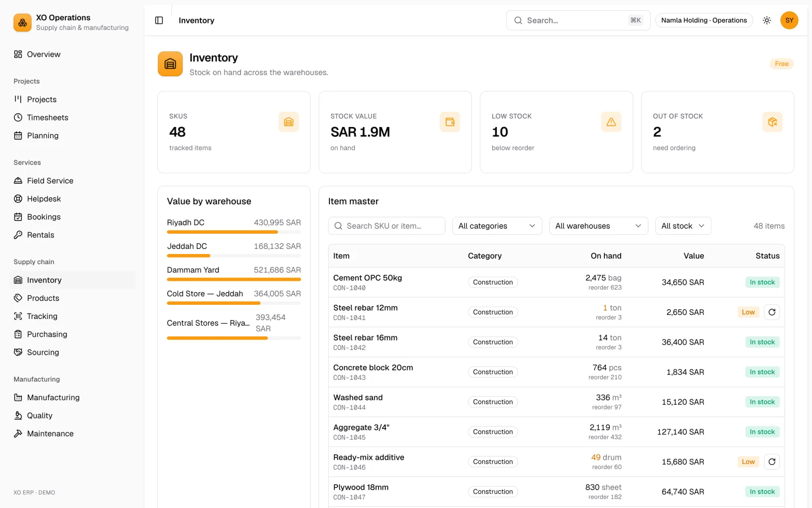Open the All categories dropdown
Image resolution: width=812 pixels, height=508 pixels.
coord(497,226)
